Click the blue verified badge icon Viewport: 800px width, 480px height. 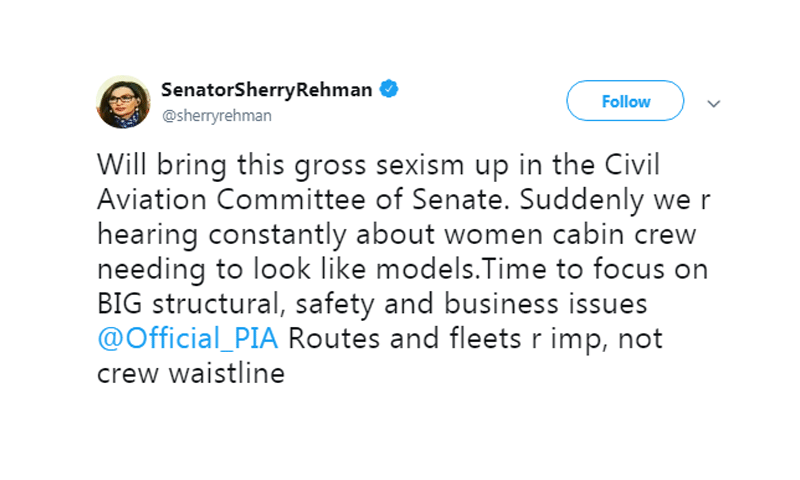[x=389, y=89]
